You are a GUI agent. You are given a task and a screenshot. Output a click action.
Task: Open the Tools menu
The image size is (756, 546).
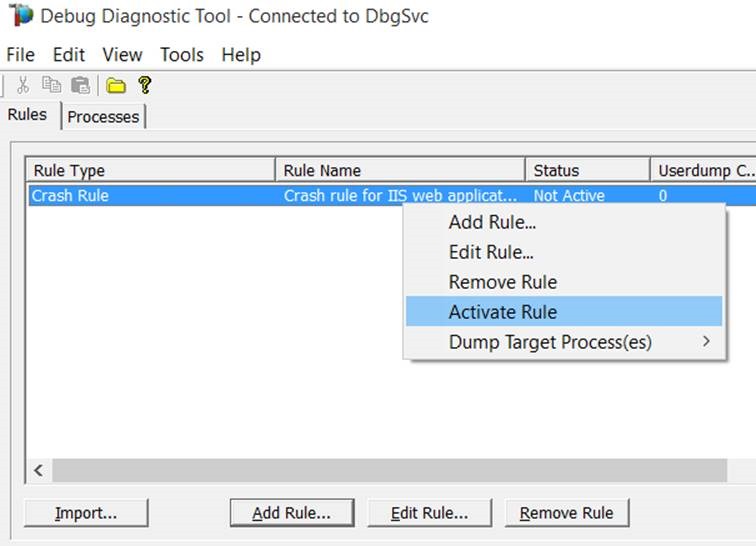181,54
